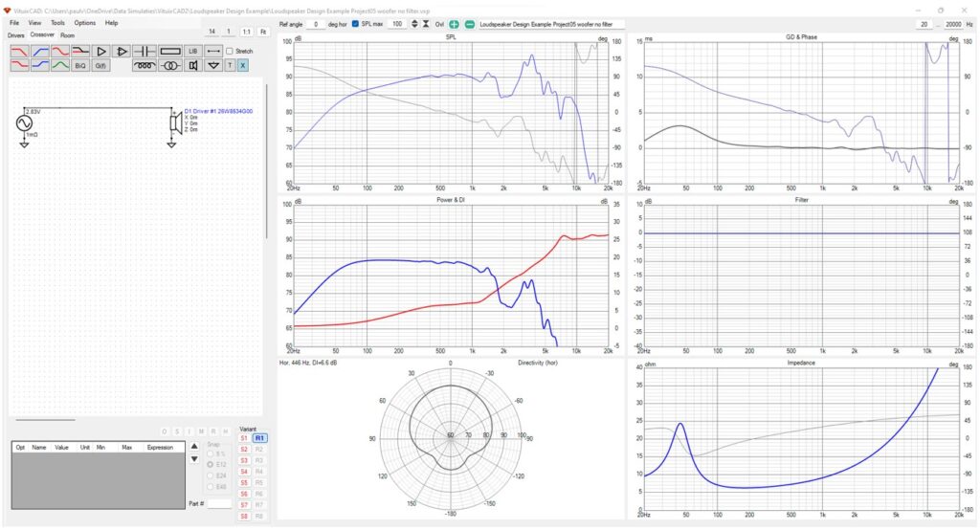980x530 pixels.
Task: Click the Value column header in parameter table
Action: [x=61, y=448]
